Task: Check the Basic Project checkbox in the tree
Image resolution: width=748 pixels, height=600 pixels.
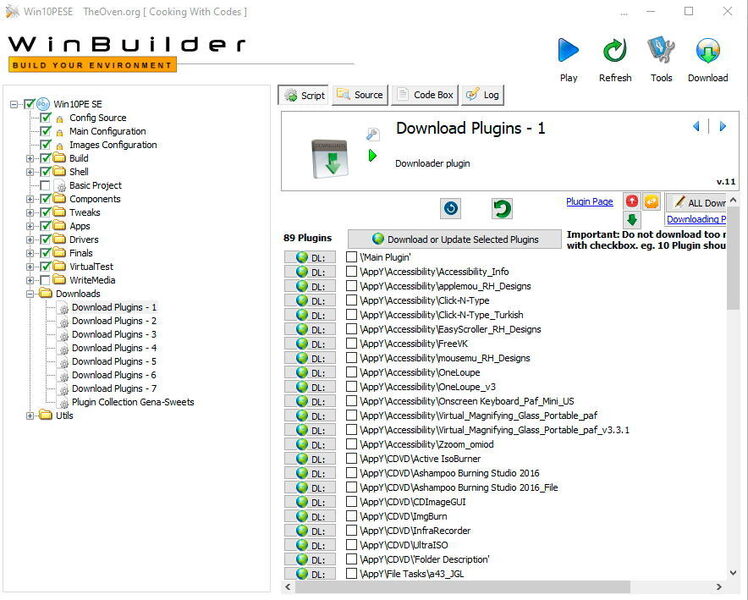Action: (x=45, y=185)
